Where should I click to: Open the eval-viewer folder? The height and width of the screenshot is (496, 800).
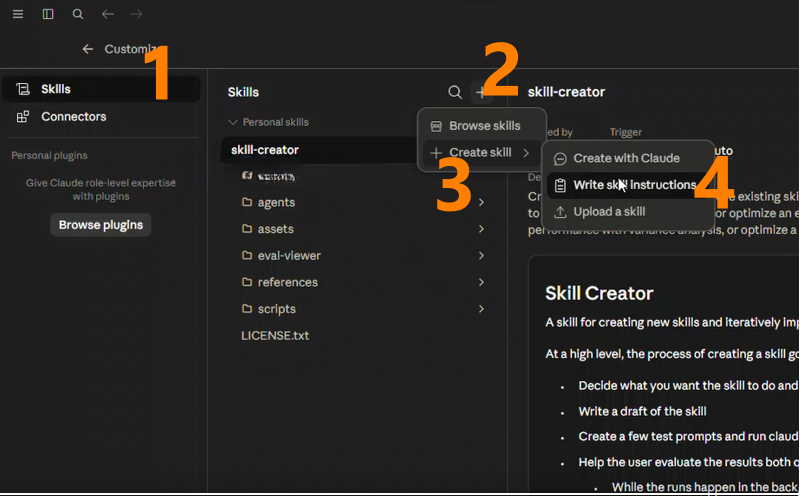tap(289, 256)
